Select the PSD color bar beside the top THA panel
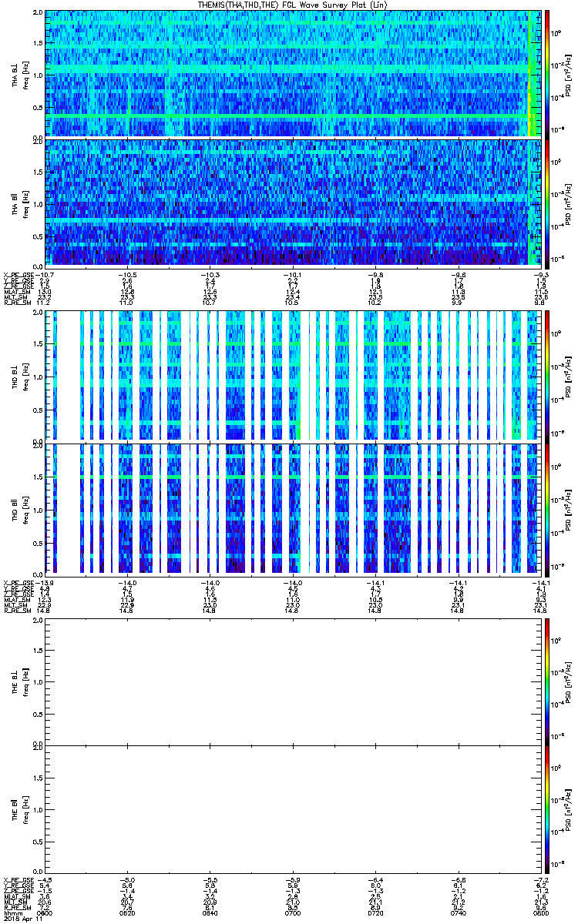 (547, 74)
